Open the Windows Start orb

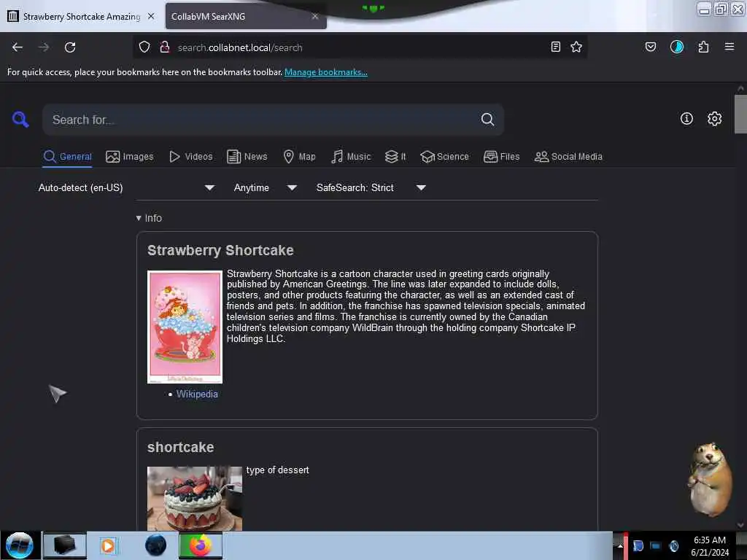point(19,545)
